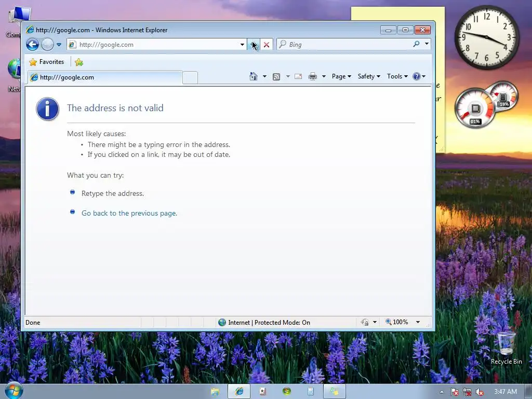
Task: Expand the Home button dropdown arrow
Action: (264, 76)
